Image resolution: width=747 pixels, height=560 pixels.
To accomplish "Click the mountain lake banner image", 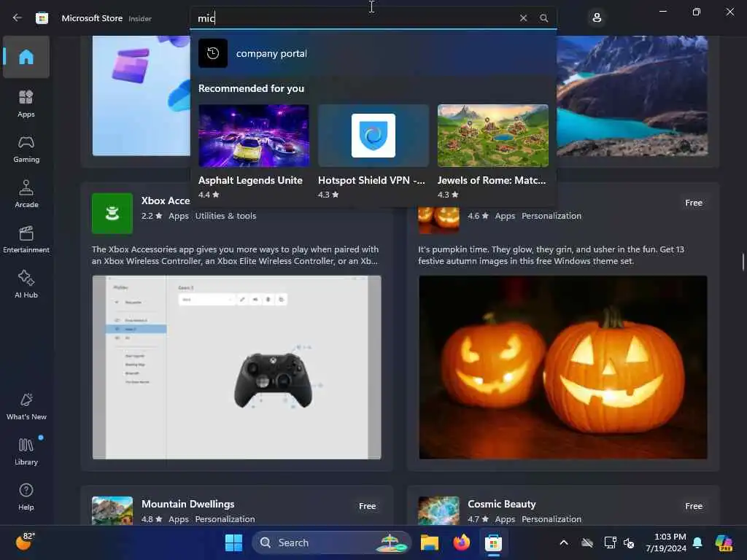I will (x=632, y=96).
